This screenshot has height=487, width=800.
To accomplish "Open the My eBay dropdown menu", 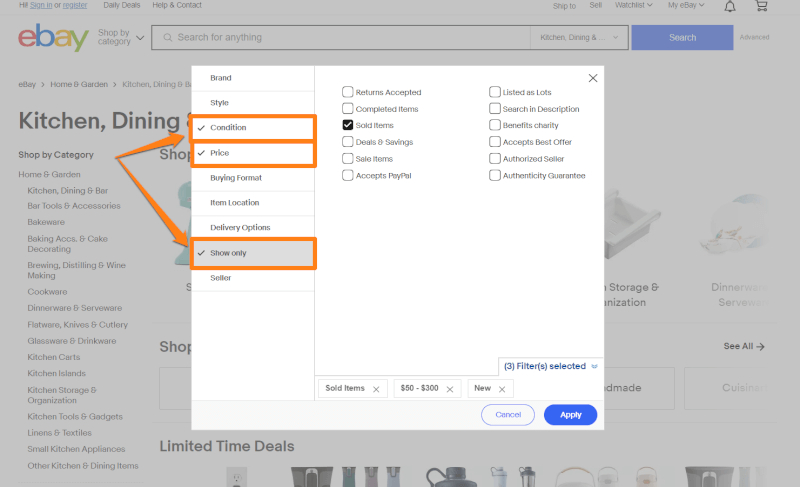I will pyautogui.click(x=686, y=6).
